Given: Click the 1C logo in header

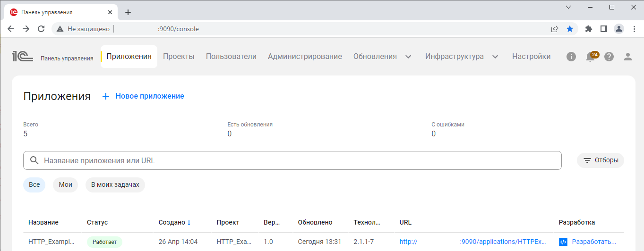Looking at the screenshot, I should tap(22, 57).
